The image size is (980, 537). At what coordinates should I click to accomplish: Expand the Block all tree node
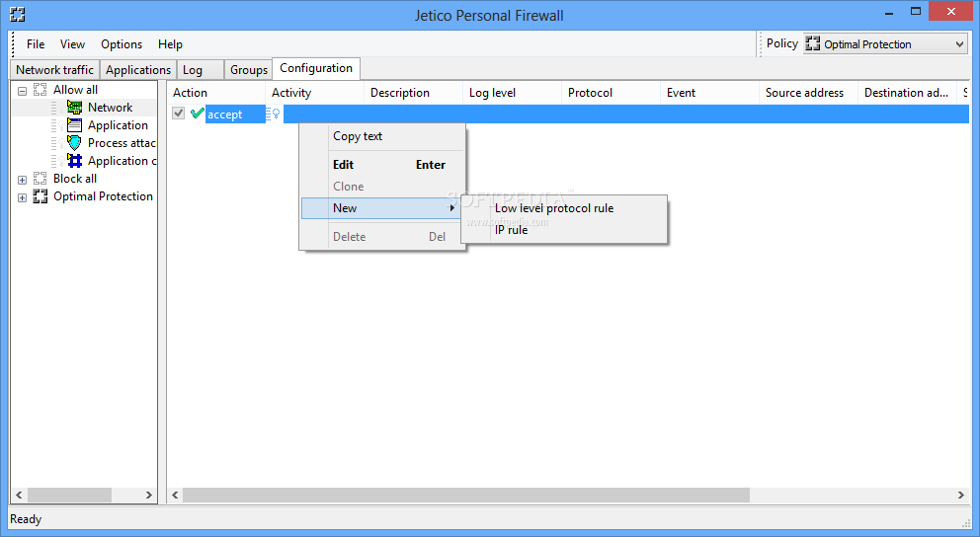tap(22, 180)
